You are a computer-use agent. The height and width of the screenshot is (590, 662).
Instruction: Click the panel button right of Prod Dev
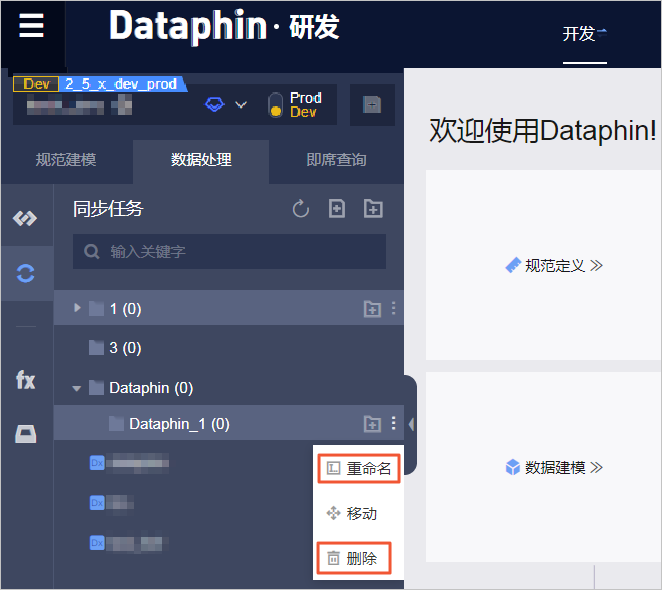(x=372, y=104)
